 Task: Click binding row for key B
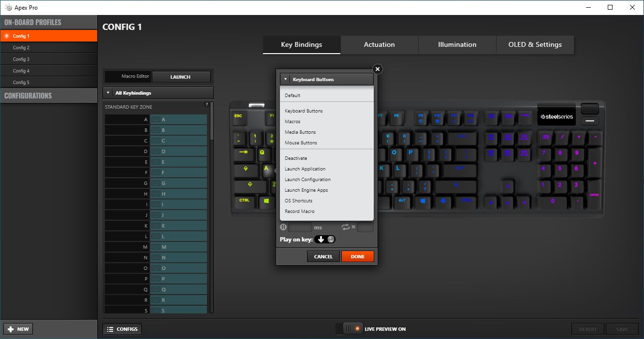point(156,130)
